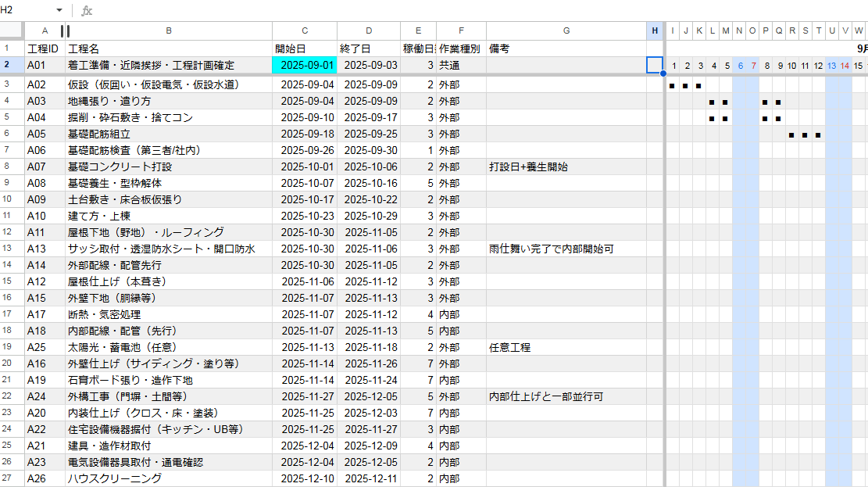
Task: Click the 作業種別 header cell
Action: (x=461, y=48)
